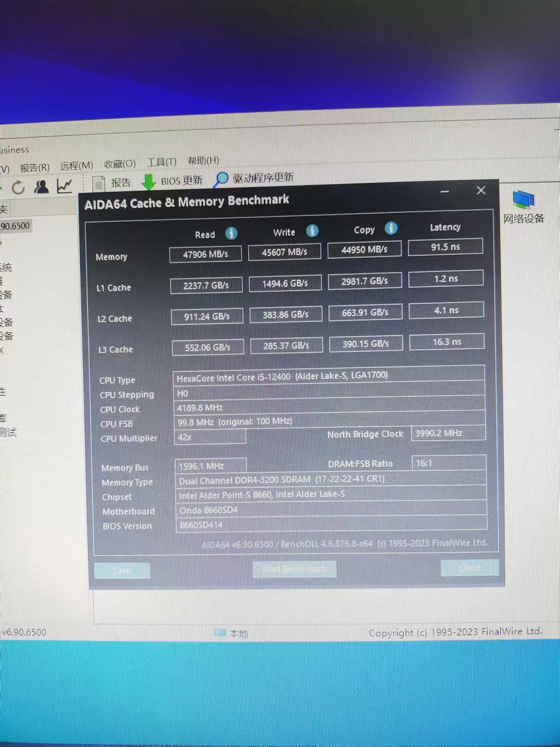The image size is (560, 747).
Task: Open the 工具(T) menu
Action: [162, 162]
